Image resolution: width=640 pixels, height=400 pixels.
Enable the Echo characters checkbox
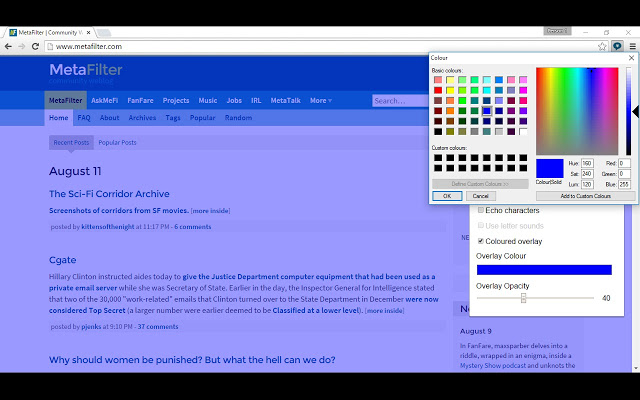pos(481,210)
